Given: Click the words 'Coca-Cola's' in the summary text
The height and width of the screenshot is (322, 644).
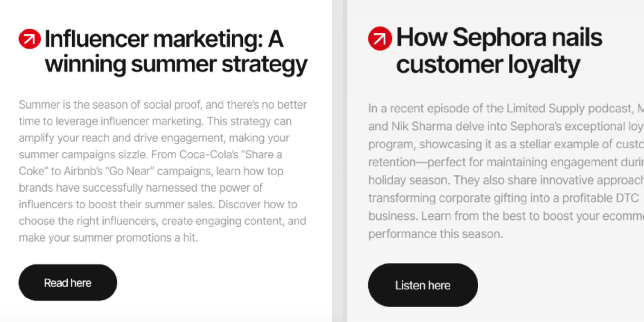Looking at the screenshot, I should click(x=209, y=155).
